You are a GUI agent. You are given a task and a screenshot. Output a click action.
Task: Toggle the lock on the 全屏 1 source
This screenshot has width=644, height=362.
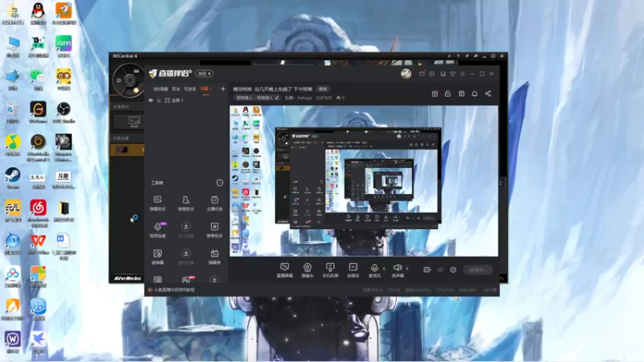pos(159,100)
